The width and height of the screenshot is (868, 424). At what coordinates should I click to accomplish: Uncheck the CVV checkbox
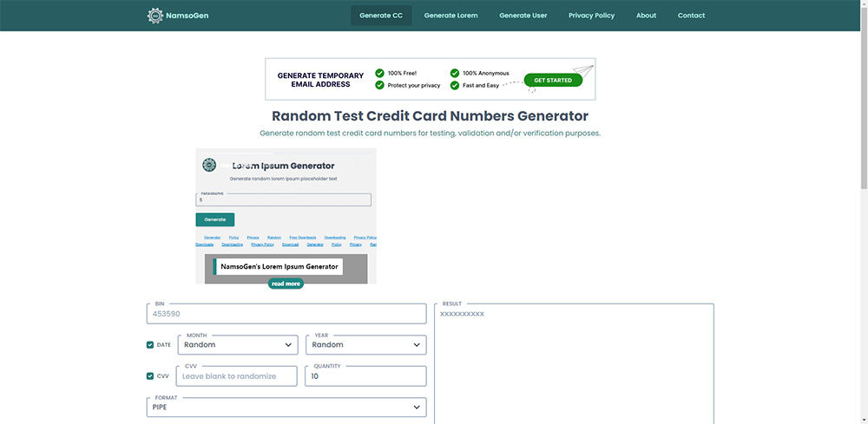pyautogui.click(x=150, y=376)
